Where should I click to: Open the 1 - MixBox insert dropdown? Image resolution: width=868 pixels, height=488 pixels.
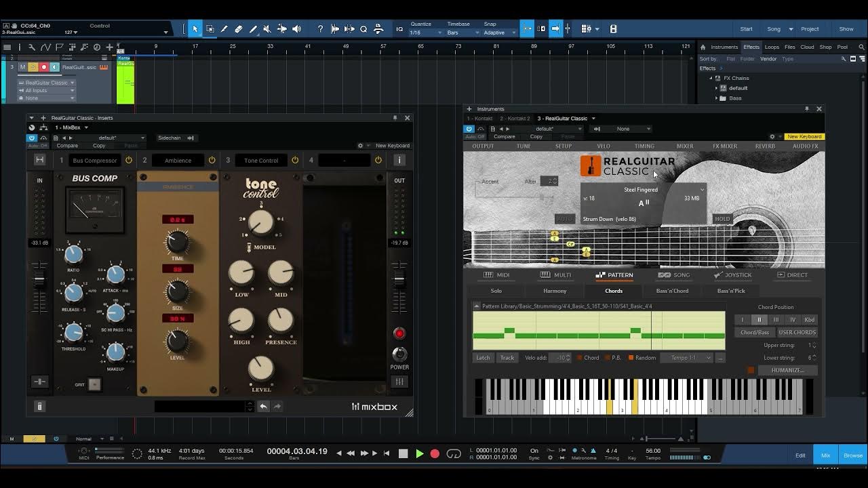coord(71,127)
